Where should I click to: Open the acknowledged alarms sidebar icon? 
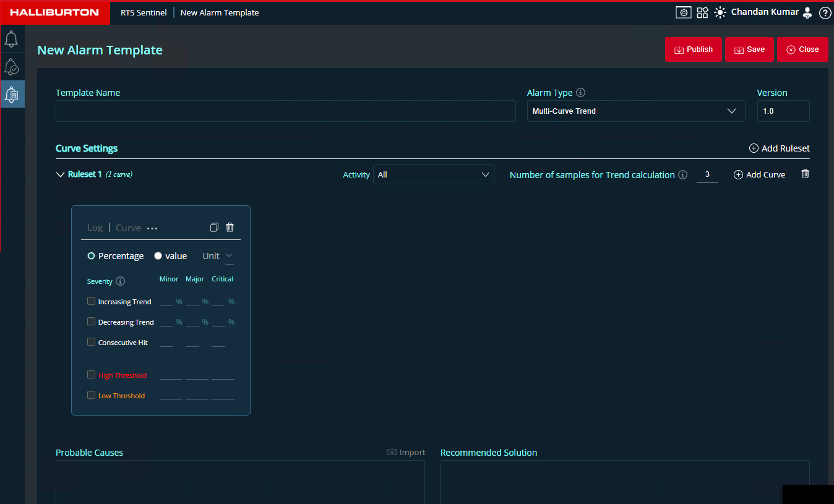(x=11, y=67)
